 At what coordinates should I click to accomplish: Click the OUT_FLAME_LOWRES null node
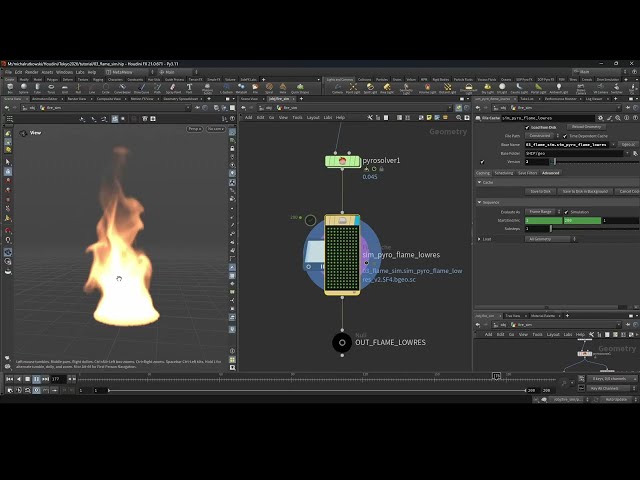pos(342,342)
